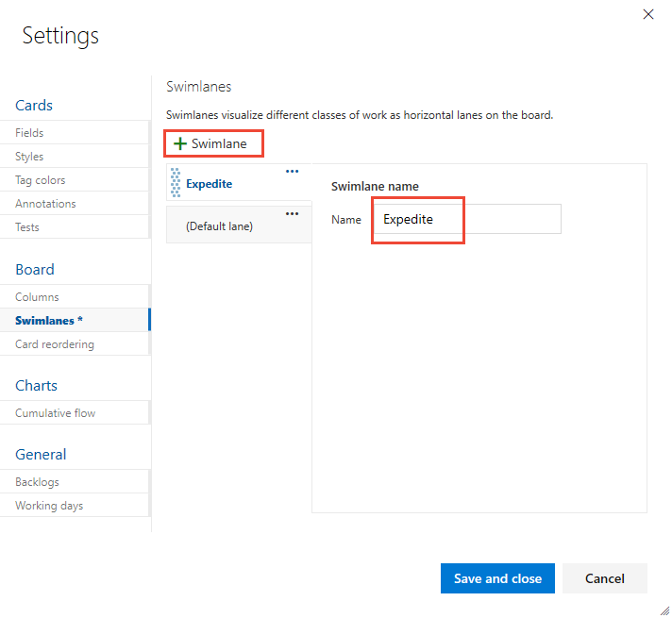The height and width of the screenshot is (618, 672).
Task: Click the Charts section heading
Action: tap(36, 386)
